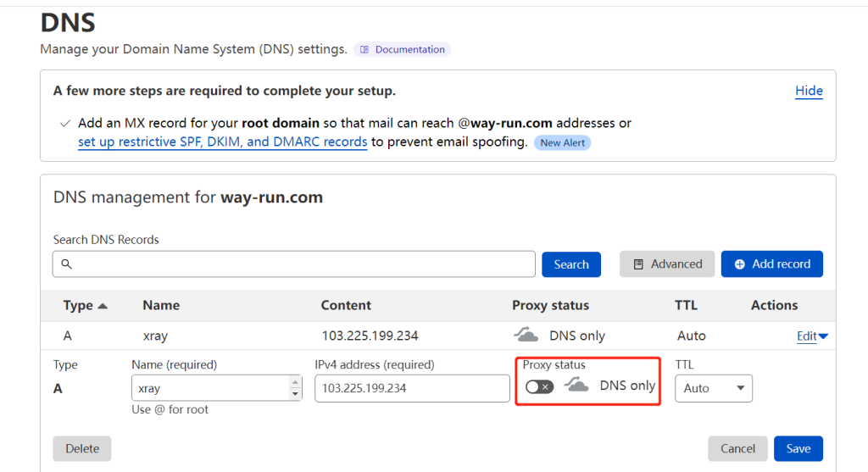The height and width of the screenshot is (472, 868).
Task: Click the plus icon on Add record
Action: click(x=740, y=264)
